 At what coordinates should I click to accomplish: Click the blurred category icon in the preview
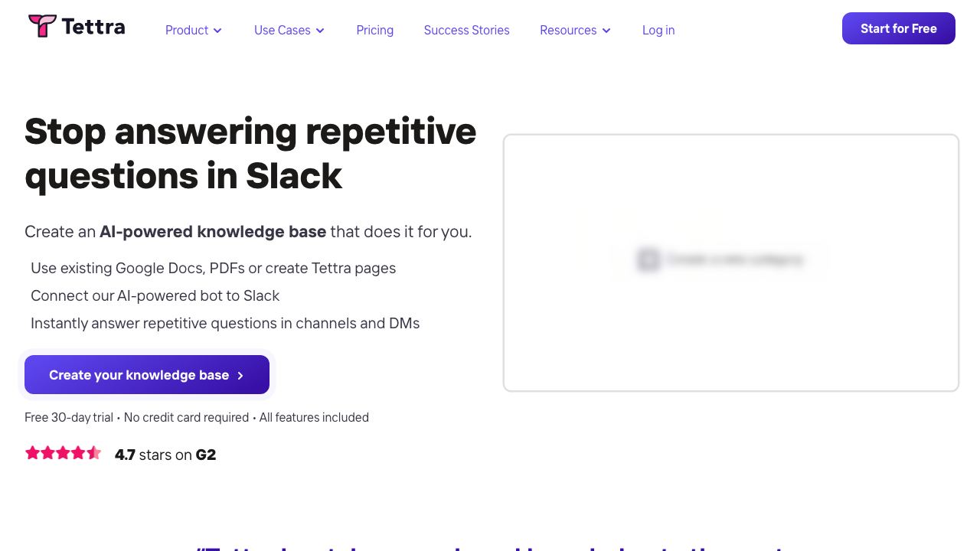[x=648, y=259]
